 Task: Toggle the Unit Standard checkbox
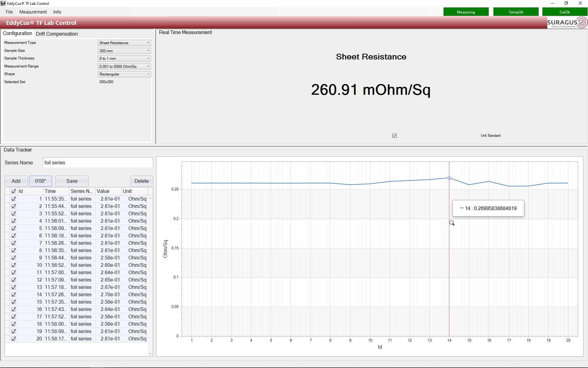(394, 136)
